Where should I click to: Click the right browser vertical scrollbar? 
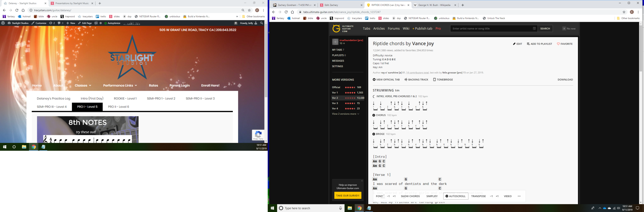coord(641,48)
